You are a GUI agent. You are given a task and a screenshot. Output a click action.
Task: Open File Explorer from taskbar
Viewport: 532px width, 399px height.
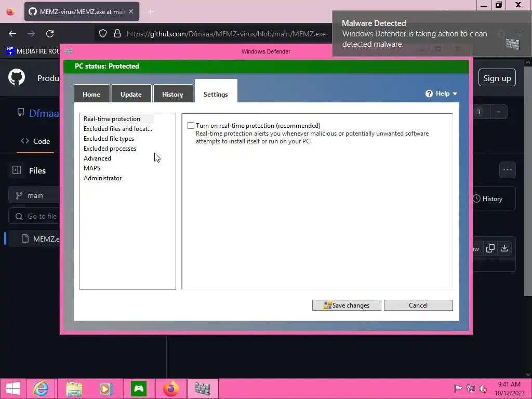coord(74,389)
